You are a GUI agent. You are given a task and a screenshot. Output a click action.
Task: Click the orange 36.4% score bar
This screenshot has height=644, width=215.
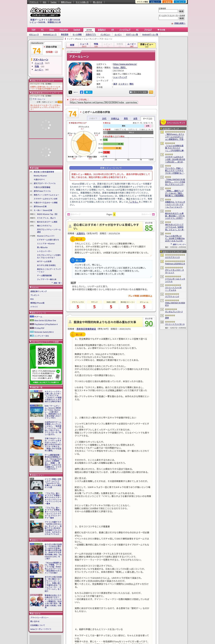(112, 148)
